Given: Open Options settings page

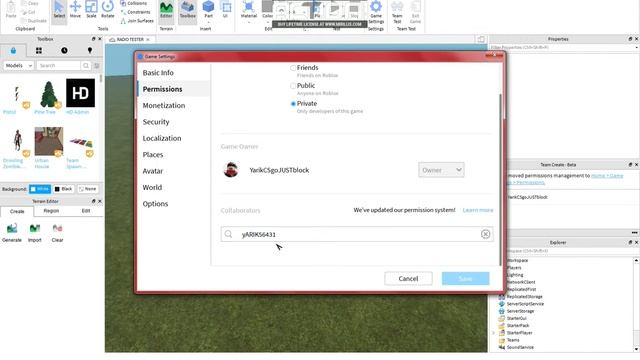Looking at the screenshot, I should tap(155, 204).
